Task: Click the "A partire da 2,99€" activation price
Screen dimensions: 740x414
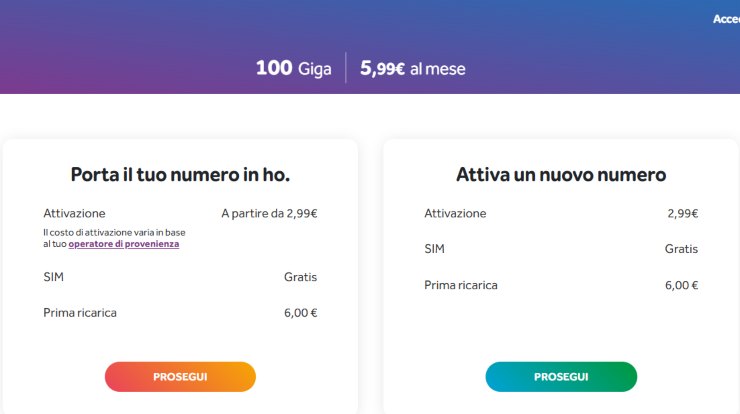Action: [x=269, y=213]
